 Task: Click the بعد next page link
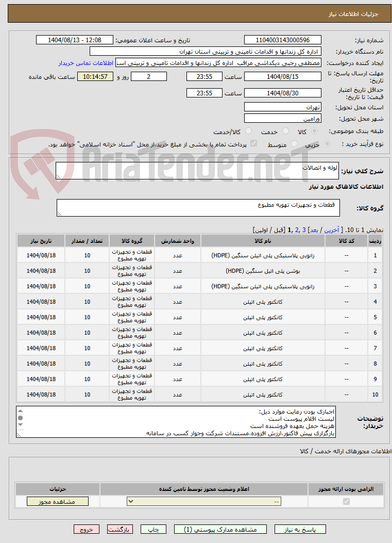[x=314, y=230]
